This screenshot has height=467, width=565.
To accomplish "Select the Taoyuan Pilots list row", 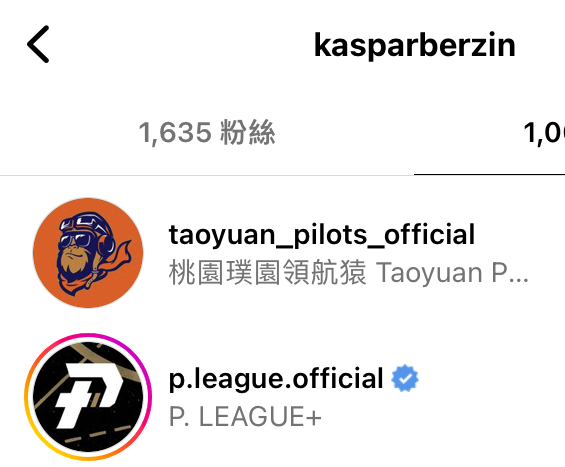I will point(282,253).
